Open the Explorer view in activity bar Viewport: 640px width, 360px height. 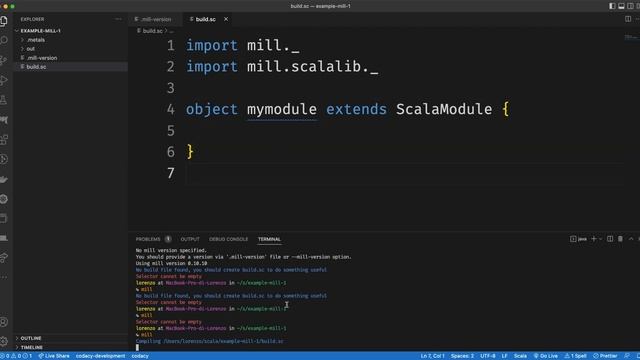(4, 21)
